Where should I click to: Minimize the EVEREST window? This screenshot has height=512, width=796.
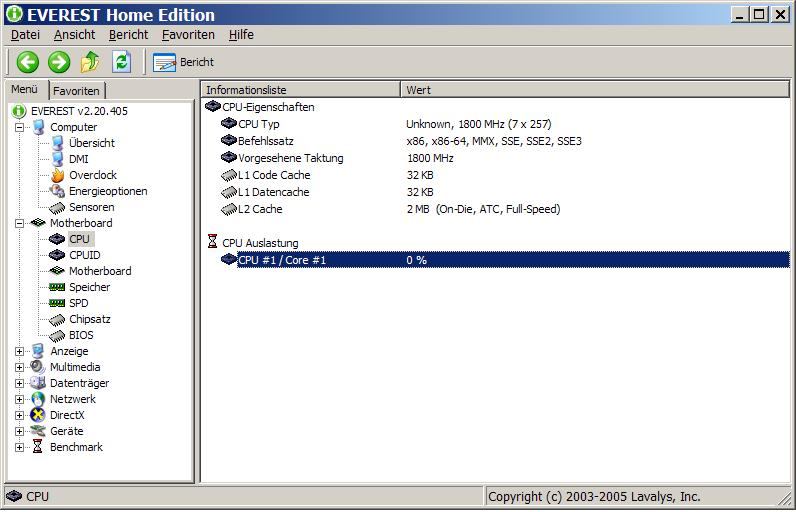[740, 14]
